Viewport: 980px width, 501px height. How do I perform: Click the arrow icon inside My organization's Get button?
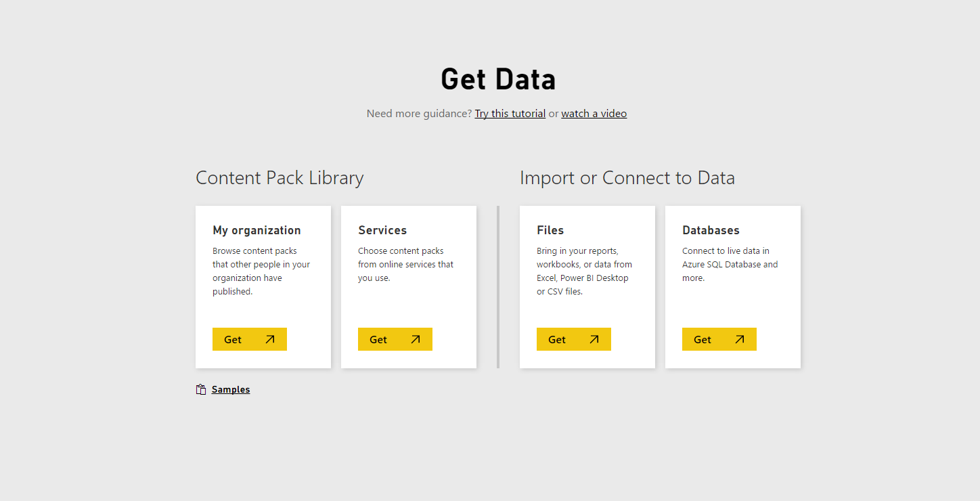click(x=269, y=339)
